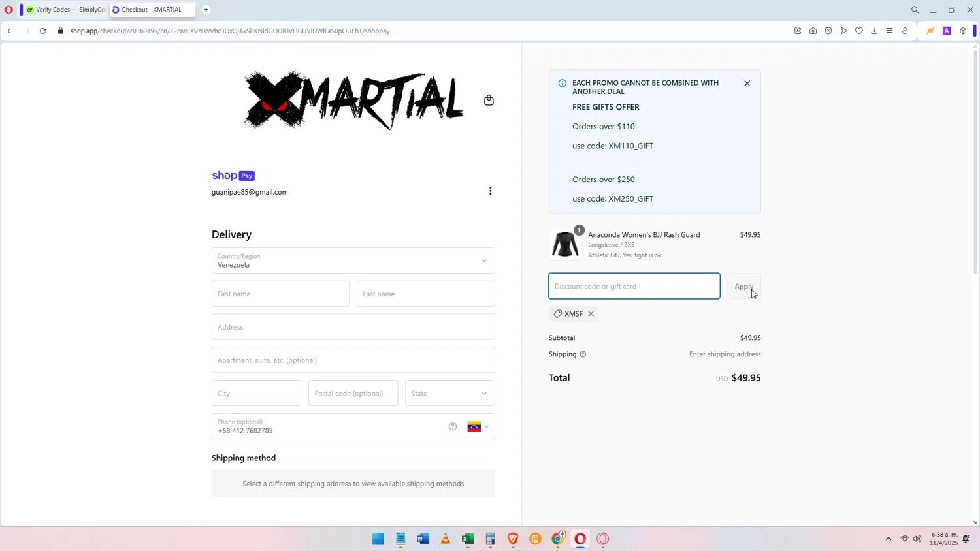Select the Checkout - XMARTIAL tab

click(152, 10)
